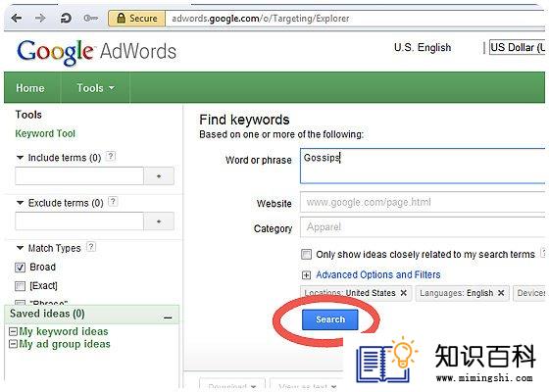The image size is (549, 392).
Task: Click the Find keywords heading
Action: (244, 120)
